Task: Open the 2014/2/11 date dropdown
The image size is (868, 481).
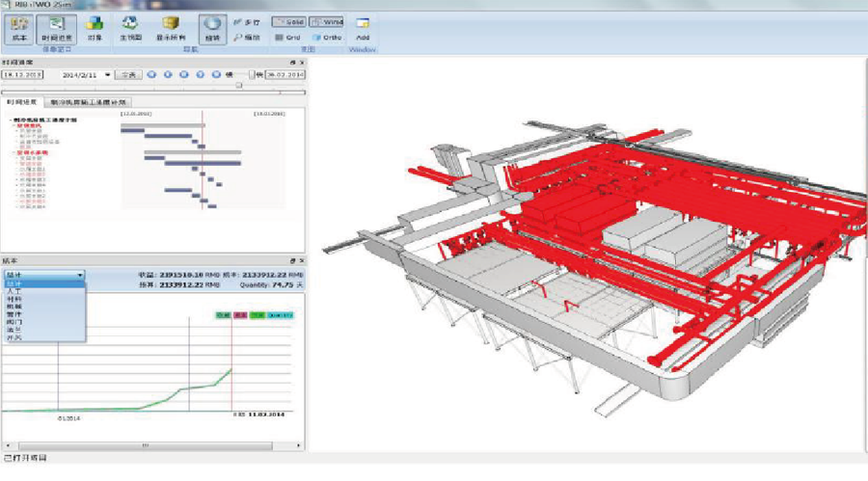Action: coord(105,73)
